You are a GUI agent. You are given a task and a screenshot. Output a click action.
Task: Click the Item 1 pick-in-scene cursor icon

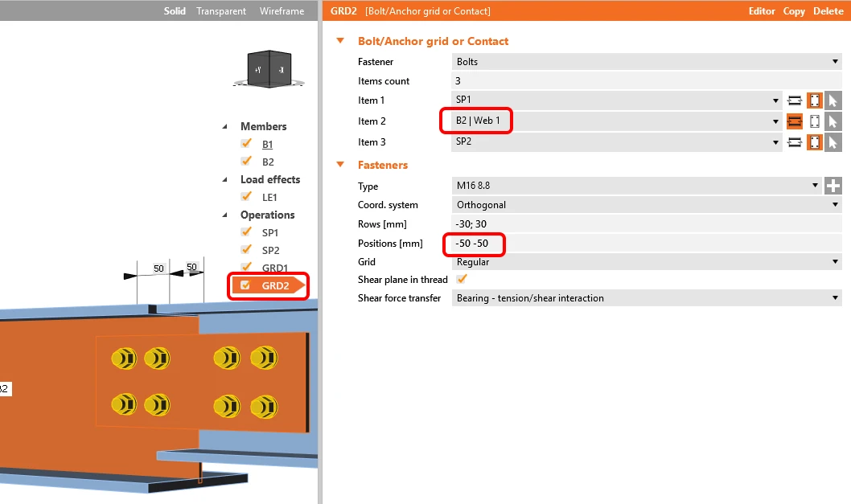click(833, 100)
